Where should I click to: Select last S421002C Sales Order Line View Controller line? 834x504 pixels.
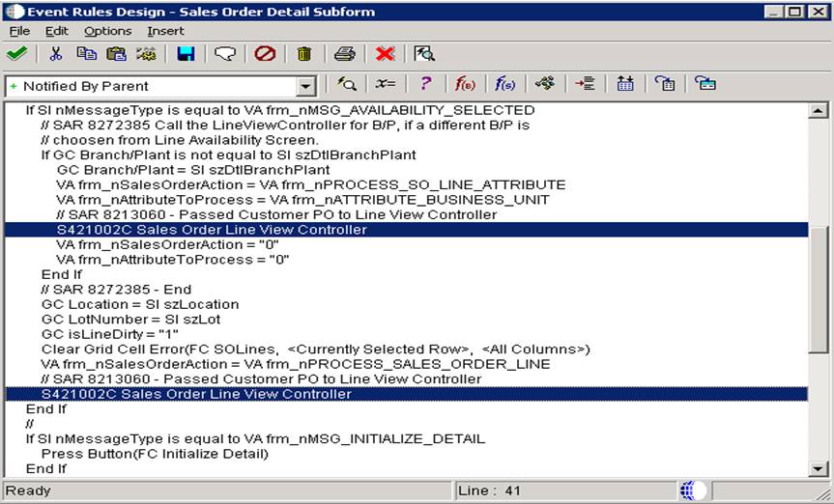[x=406, y=394]
